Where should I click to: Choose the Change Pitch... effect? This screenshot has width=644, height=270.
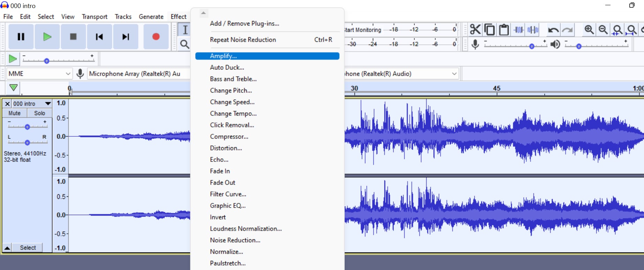[267, 90]
